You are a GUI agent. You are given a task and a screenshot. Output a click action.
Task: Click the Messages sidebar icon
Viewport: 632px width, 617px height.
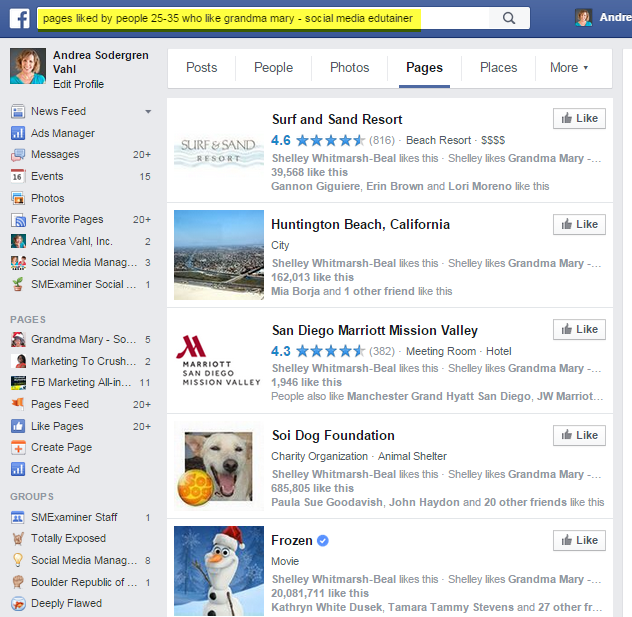[18, 155]
